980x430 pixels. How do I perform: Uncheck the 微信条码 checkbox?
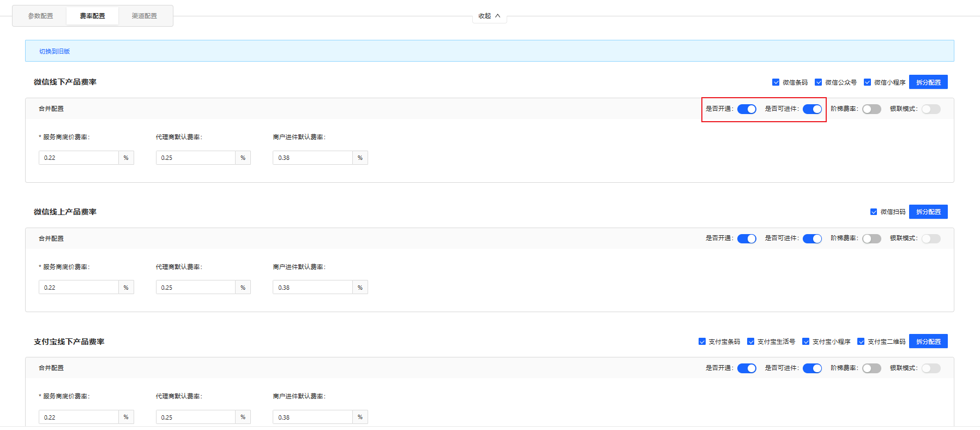[775, 82]
